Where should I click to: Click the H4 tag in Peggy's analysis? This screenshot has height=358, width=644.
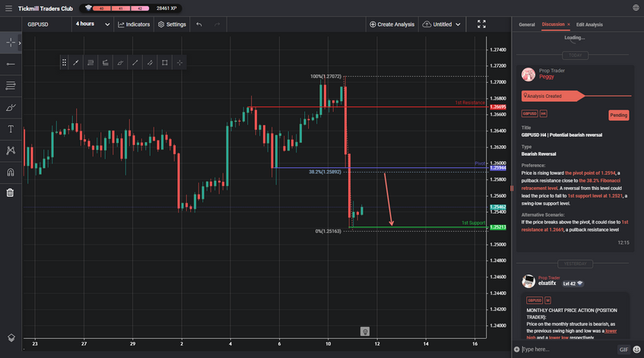point(543,114)
